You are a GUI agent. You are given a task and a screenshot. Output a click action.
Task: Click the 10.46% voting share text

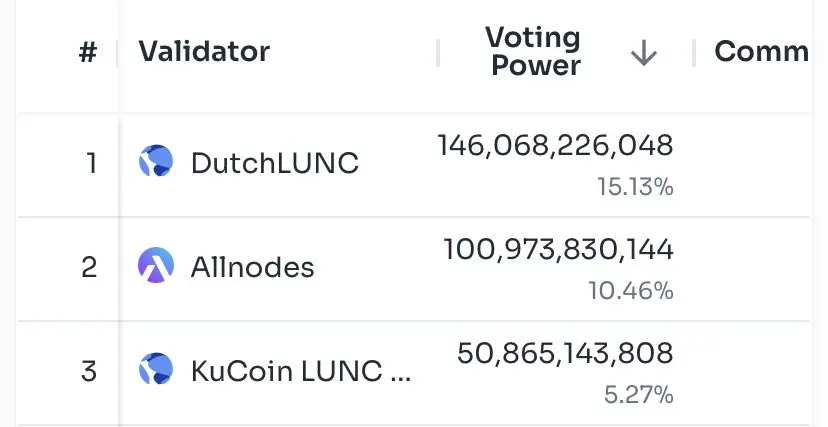631,291
